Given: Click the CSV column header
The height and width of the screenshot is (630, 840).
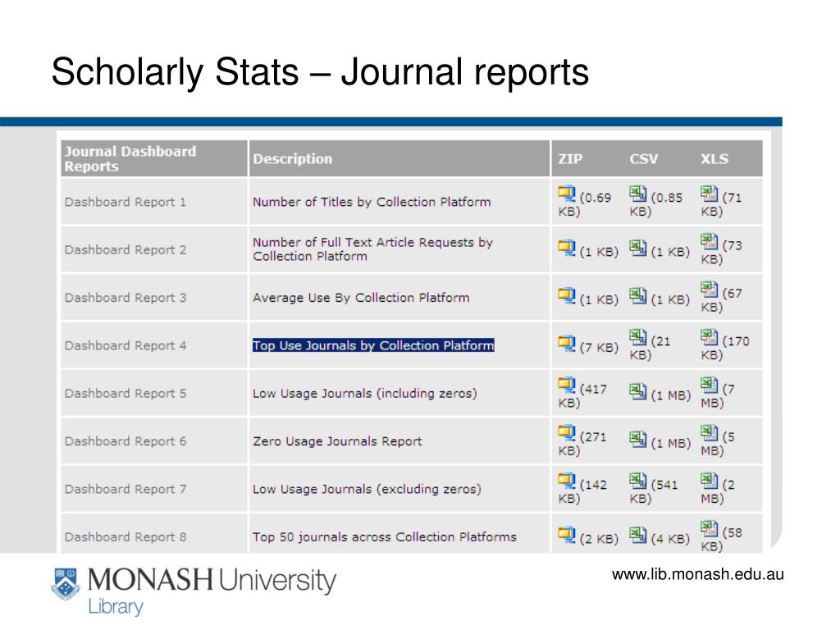Looking at the screenshot, I should tap(643, 158).
